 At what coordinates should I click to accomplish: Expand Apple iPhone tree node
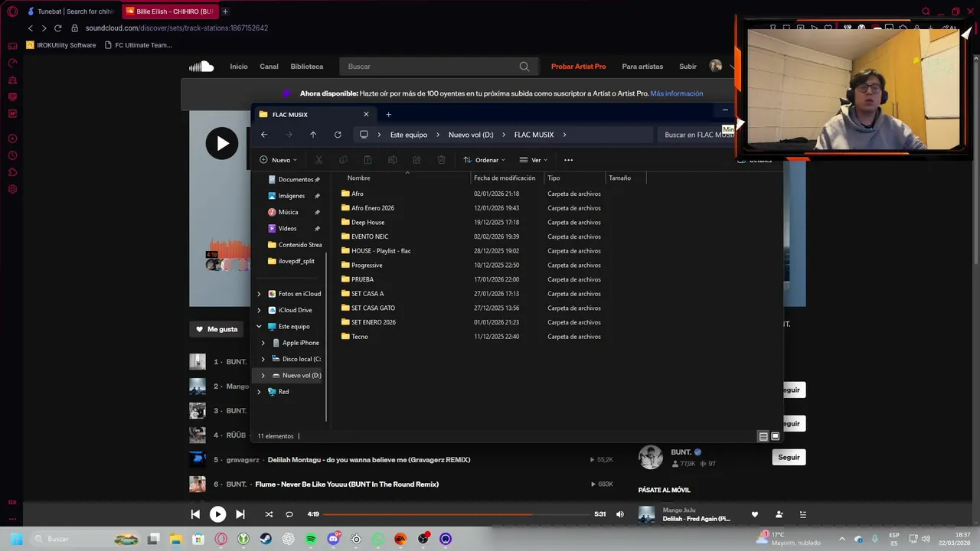[x=263, y=343]
